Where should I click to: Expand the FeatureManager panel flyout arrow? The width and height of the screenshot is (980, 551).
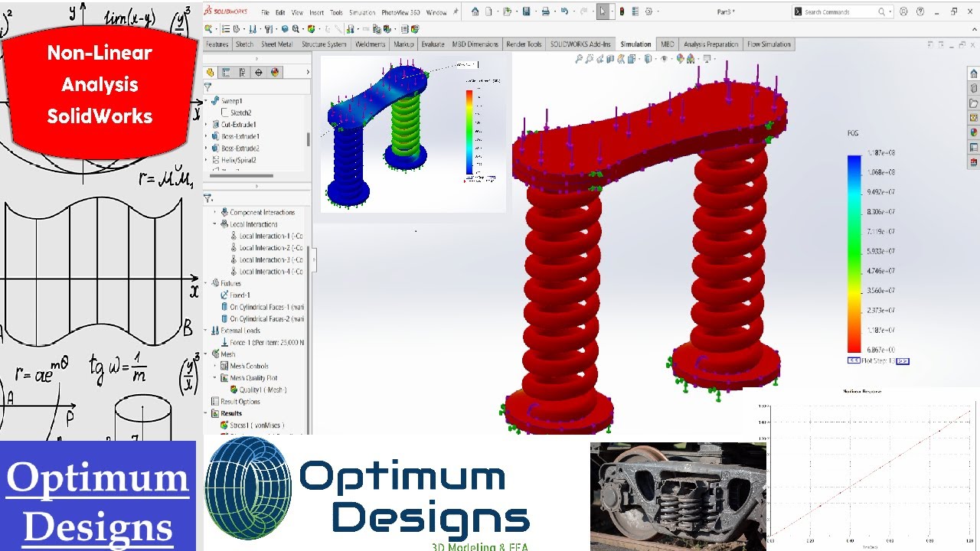pos(308,72)
